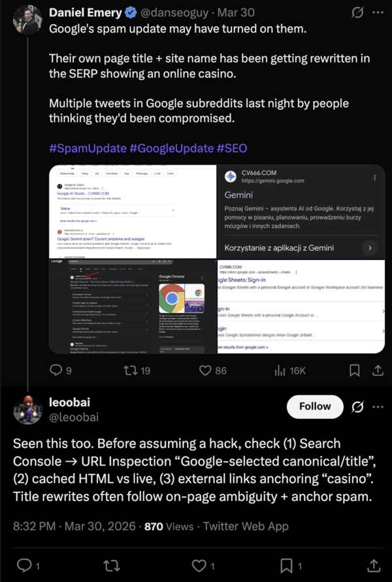392x582 pixels.
Task: Bookmark Daniel Emery's tweet
Action: 354,370
